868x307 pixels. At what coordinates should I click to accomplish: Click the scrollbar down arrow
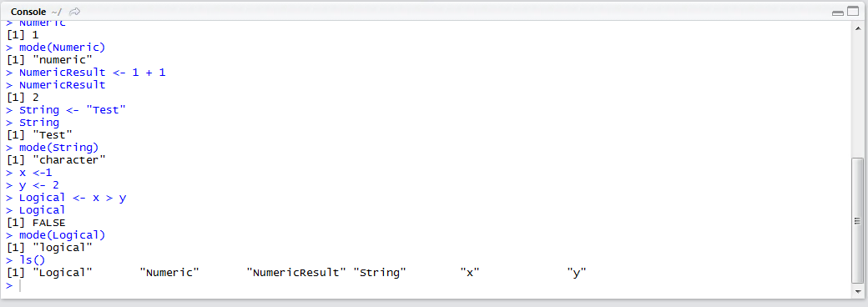(857, 291)
